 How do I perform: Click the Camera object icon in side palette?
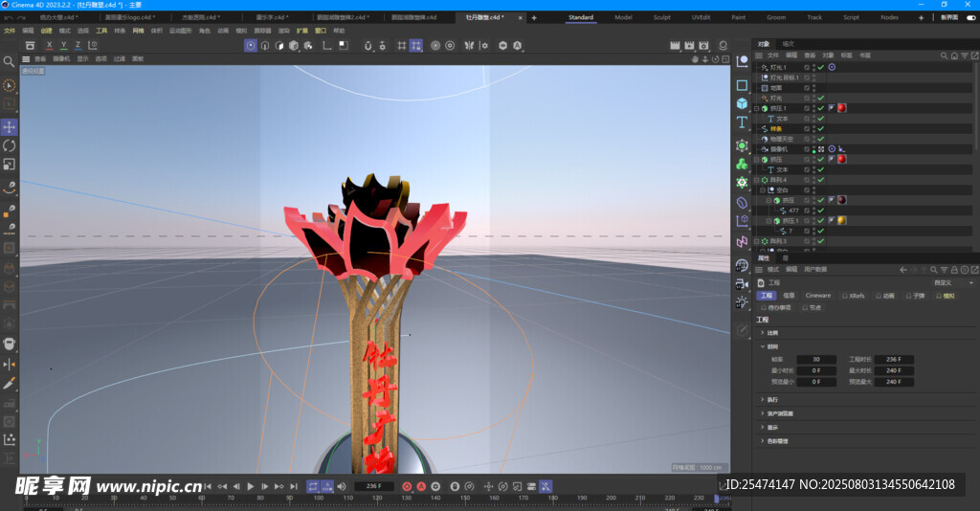742,284
